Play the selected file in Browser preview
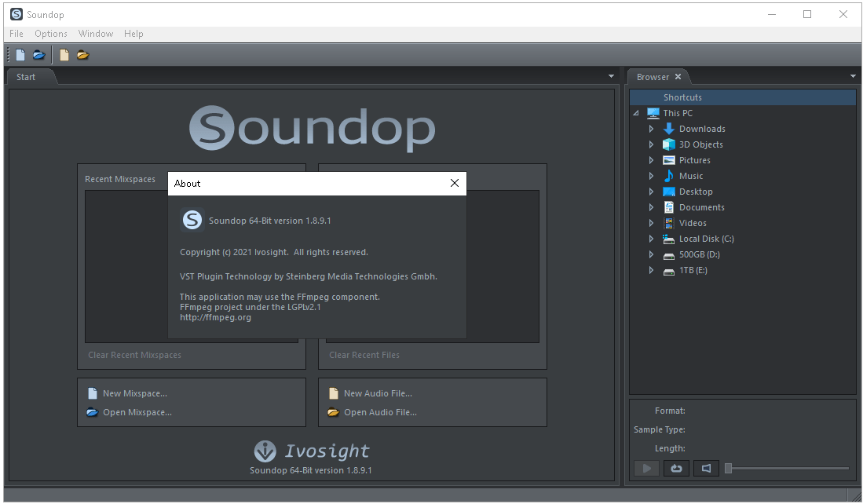Viewport: 863px width, 504px height. tap(647, 468)
